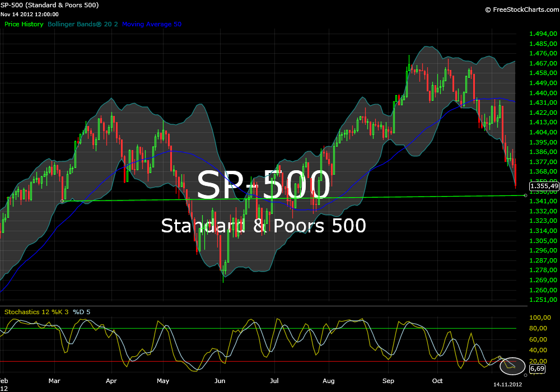This screenshot has width=560, height=392.
Task: Click the large SP-500 watermark text
Action: point(263,184)
